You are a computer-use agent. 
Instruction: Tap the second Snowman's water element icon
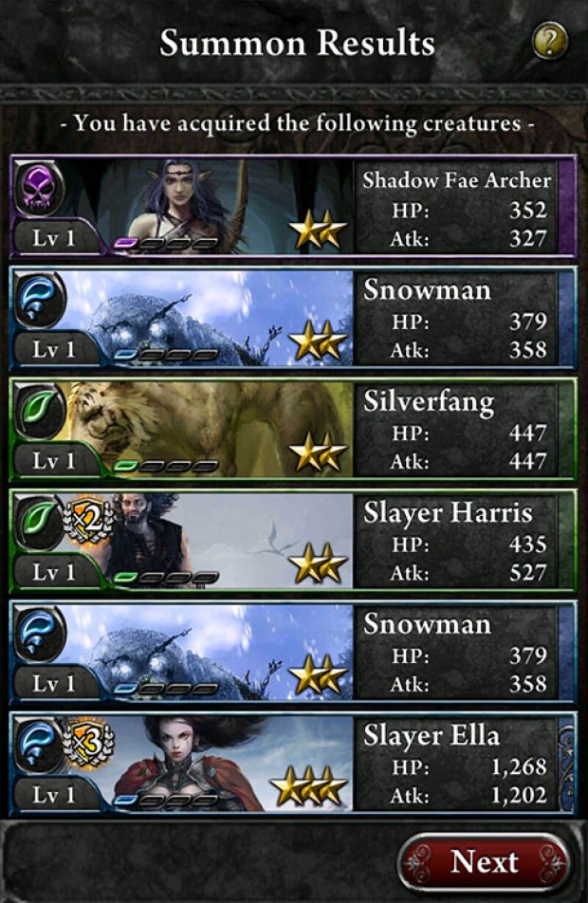(x=39, y=634)
